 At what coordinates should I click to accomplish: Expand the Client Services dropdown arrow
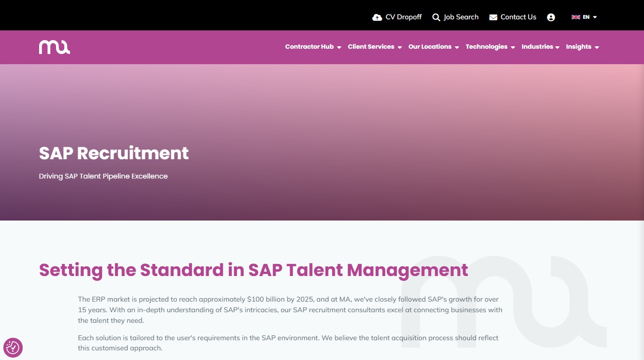point(400,47)
